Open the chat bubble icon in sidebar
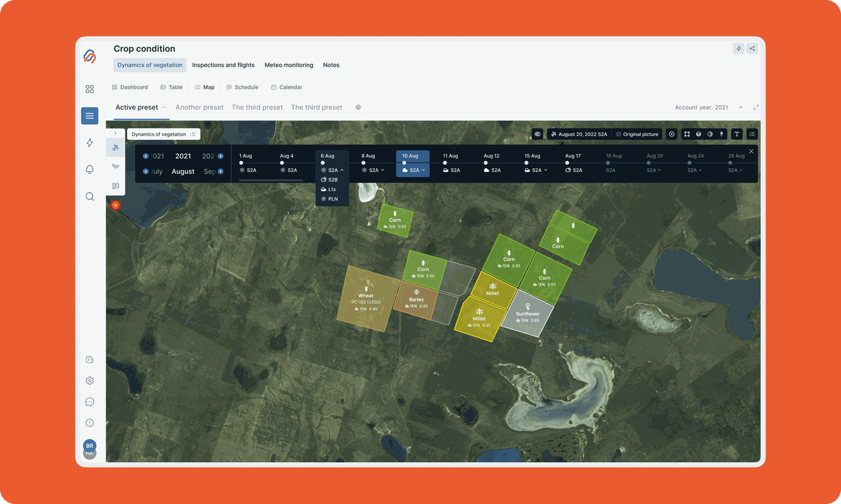Viewport: 841px width, 504px height. click(x=89, y=402)
